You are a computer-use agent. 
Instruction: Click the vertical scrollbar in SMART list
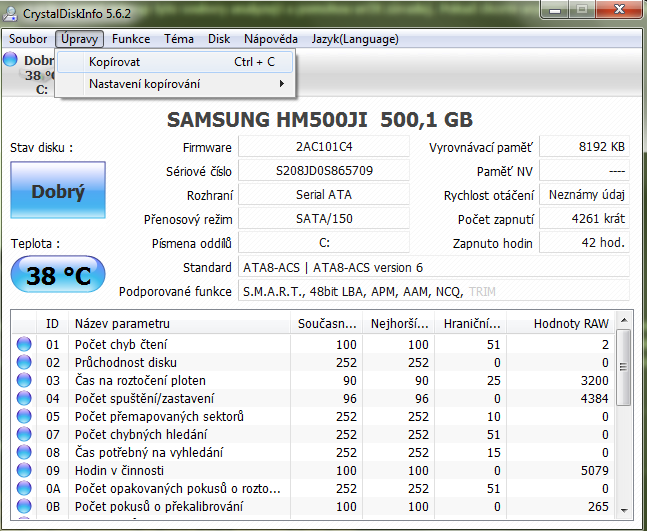coord(624,420)
